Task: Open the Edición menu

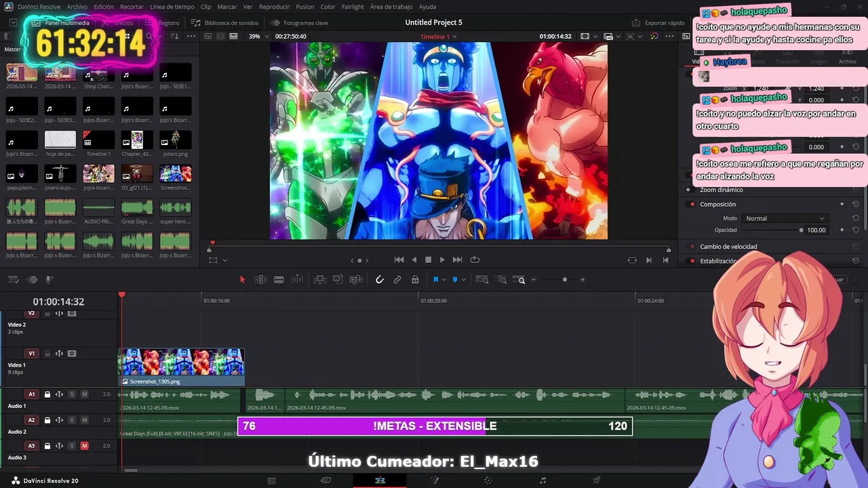Action: [x=104, y=7]
